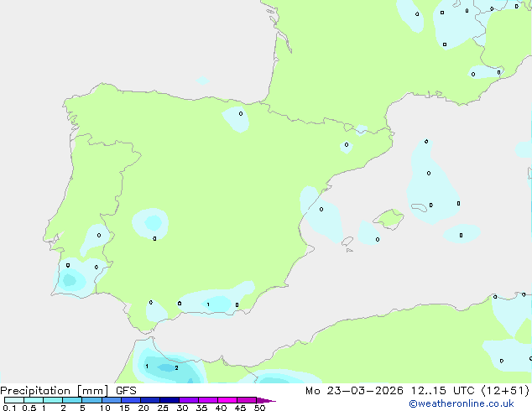
Task: Click the rain patch in central western Spain
Action: [152, 222]
